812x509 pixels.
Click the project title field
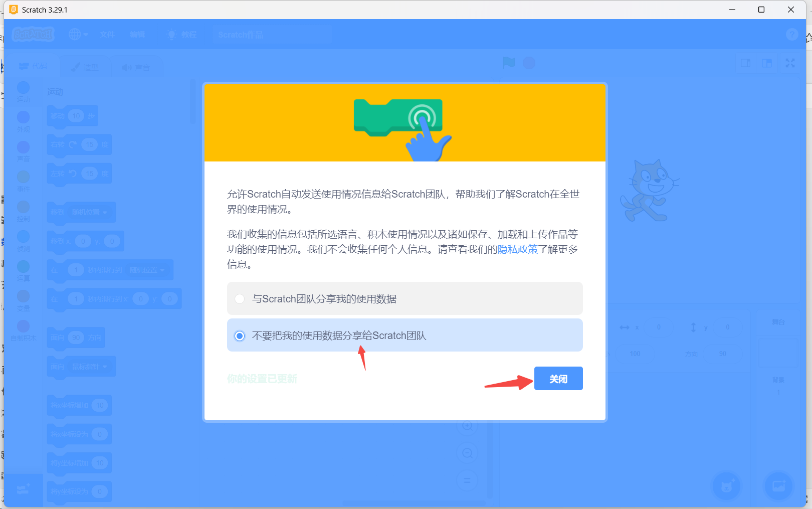[x=272, y=35]
